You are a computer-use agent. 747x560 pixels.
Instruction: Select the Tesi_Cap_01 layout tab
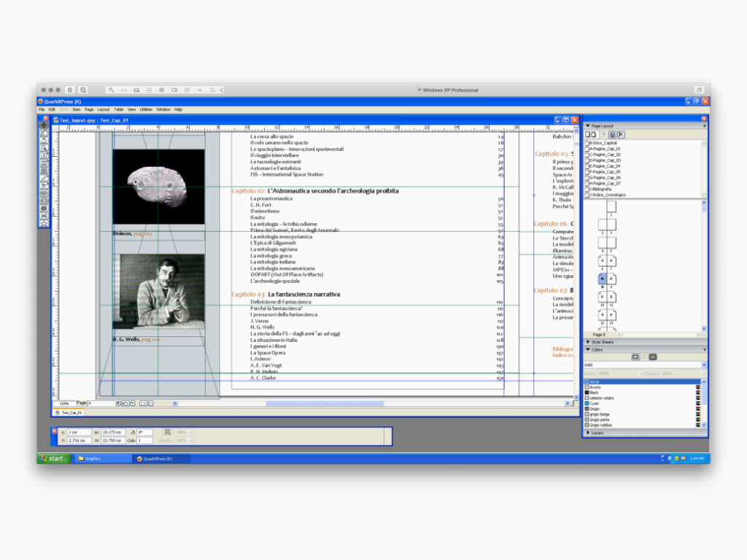click(69, 413)
